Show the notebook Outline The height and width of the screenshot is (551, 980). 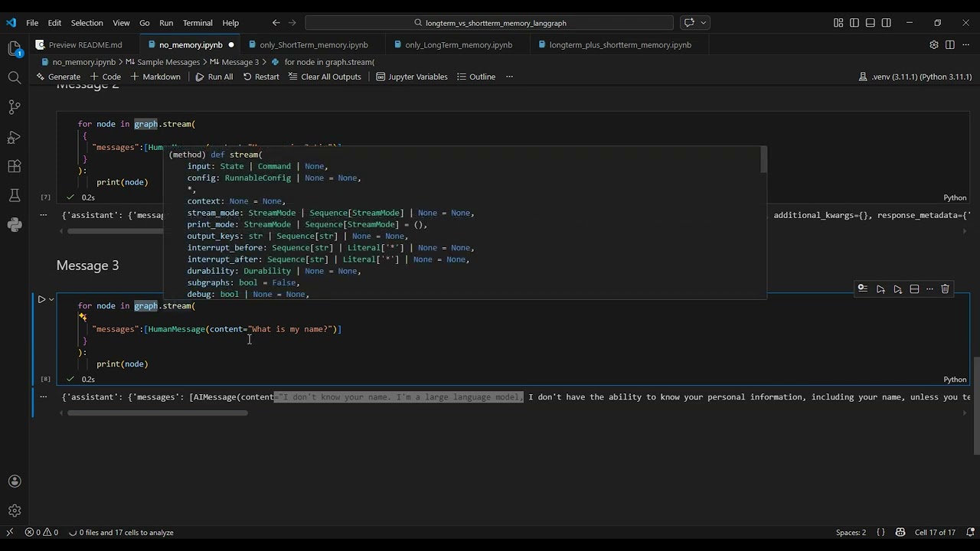476,77
